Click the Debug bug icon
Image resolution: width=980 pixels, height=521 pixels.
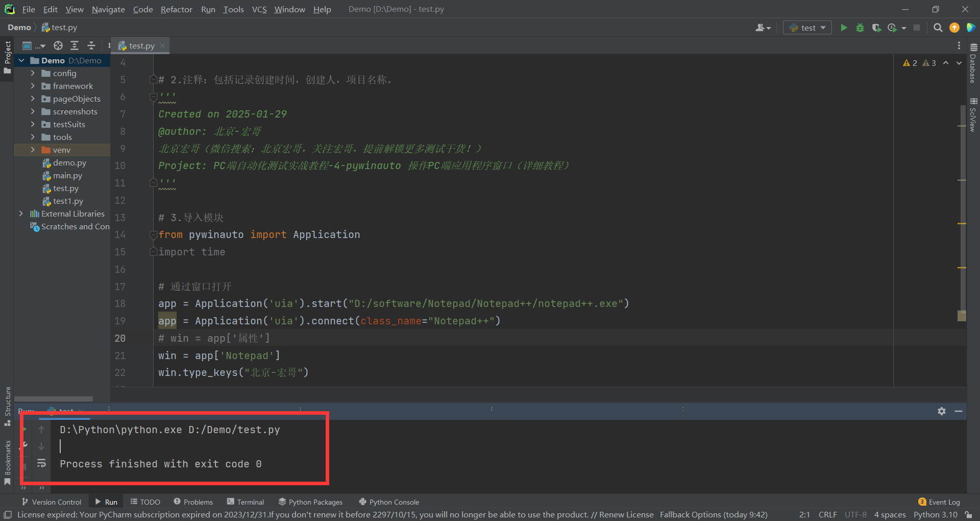coord(860,28)
